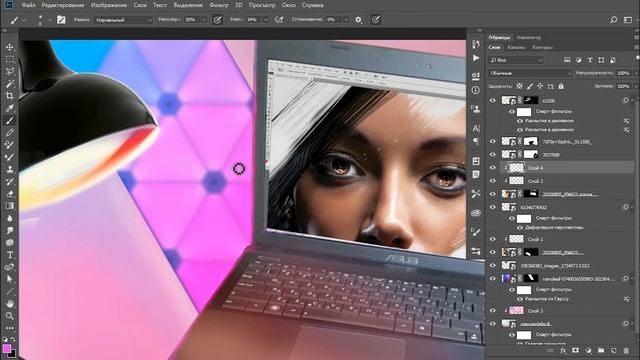This screenshot has height=360, width=640.
Task: Create new adjustment layer icon
Action: tap(588, 351)
